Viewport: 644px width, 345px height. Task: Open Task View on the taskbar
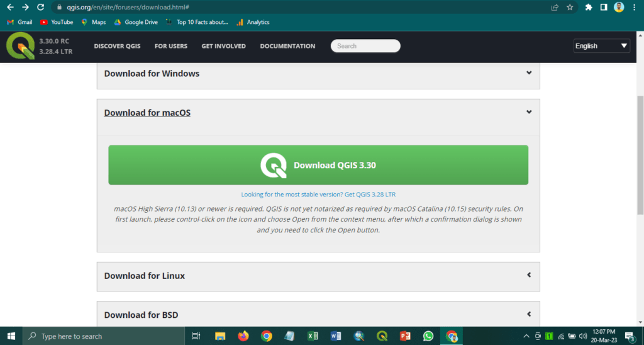click(x=196, y=336)
